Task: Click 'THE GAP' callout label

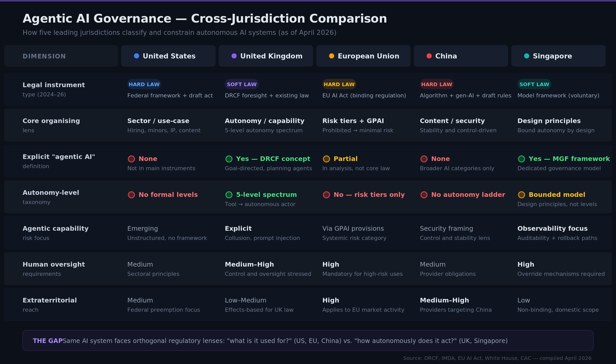Action: 47,341
